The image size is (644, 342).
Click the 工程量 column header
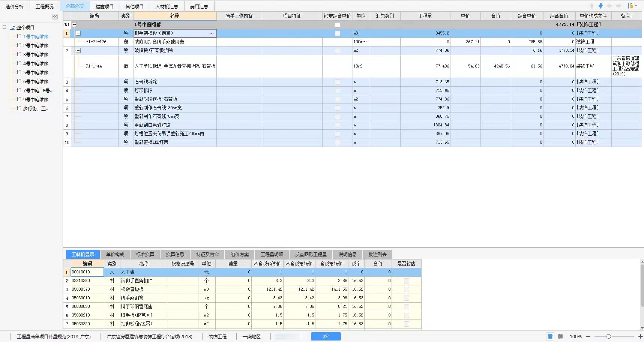(x=425, y=16)
